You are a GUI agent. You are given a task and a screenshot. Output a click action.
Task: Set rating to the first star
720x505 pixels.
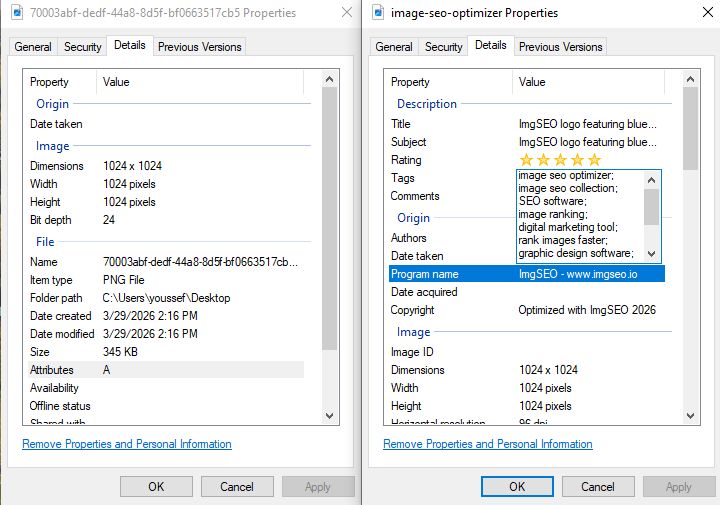(x=526, y=160)
